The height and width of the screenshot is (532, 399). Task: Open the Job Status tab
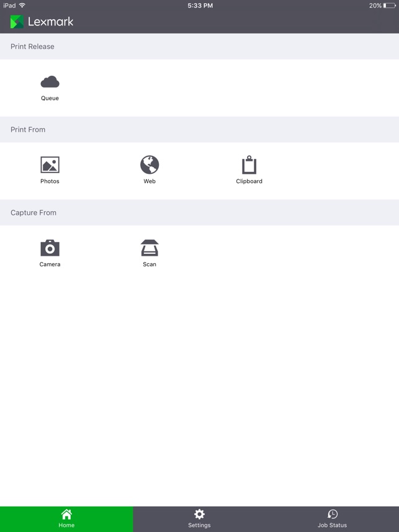coord(332,519)
